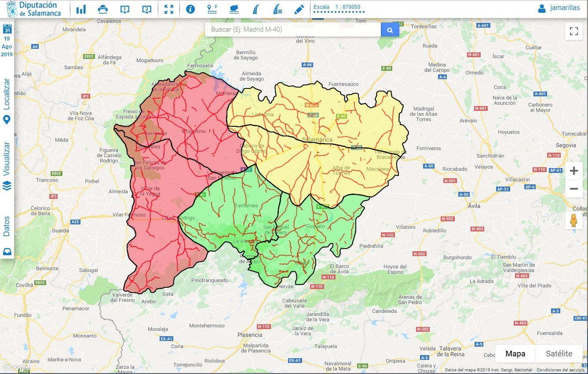Click the Diputación de Salamanca logo
The width and height of the screenshot is (588, 374).
pos(35,9)
